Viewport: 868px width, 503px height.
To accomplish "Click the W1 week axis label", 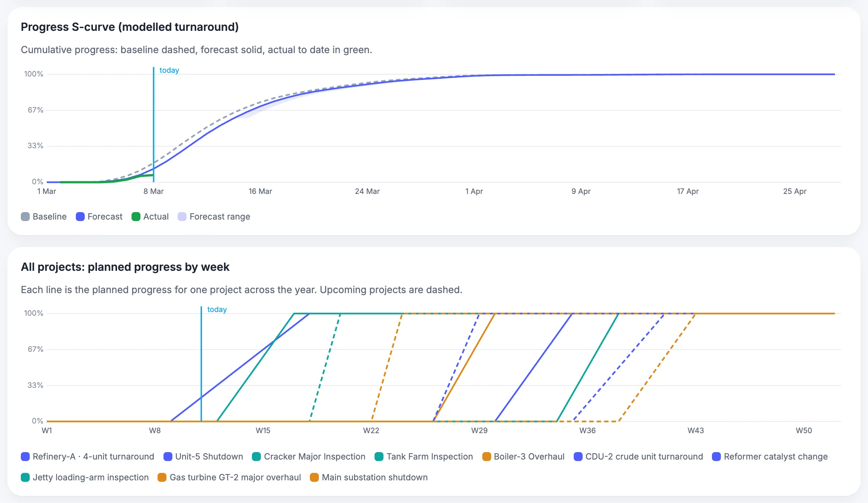I will 47,431.
